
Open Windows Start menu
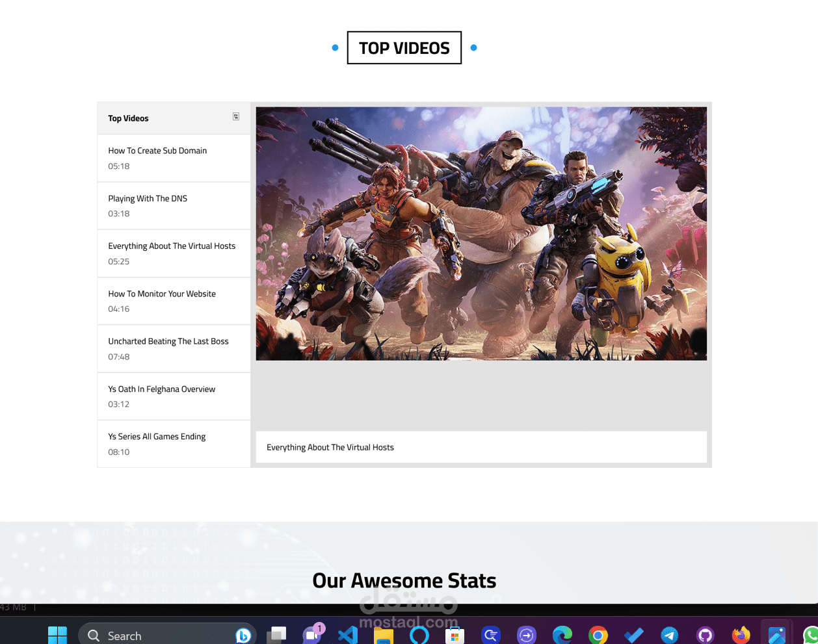tap(57, 635)
